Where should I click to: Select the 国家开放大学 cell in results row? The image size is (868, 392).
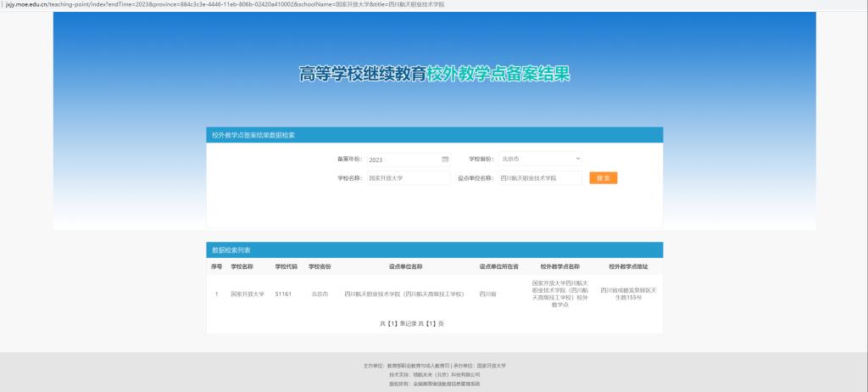pos(248,294)
